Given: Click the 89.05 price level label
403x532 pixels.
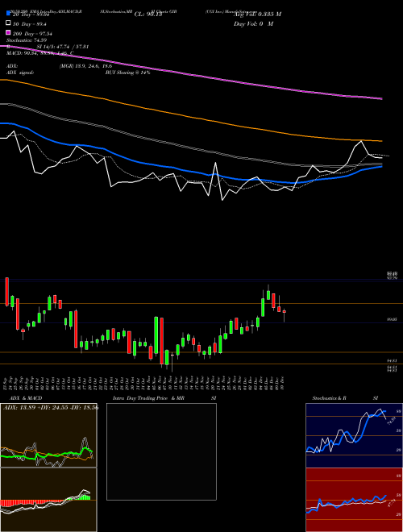Looking at the screenshot, I should (x=392, y=320).
